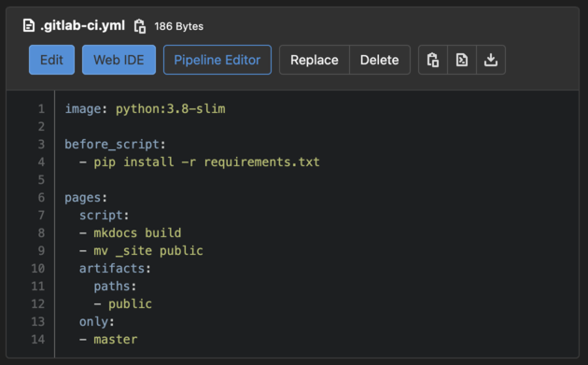The height and width of the screenshot is (365, 588).
Task: Click the file document icon before .gitlab-ci.yml
Action: [29, 26]
